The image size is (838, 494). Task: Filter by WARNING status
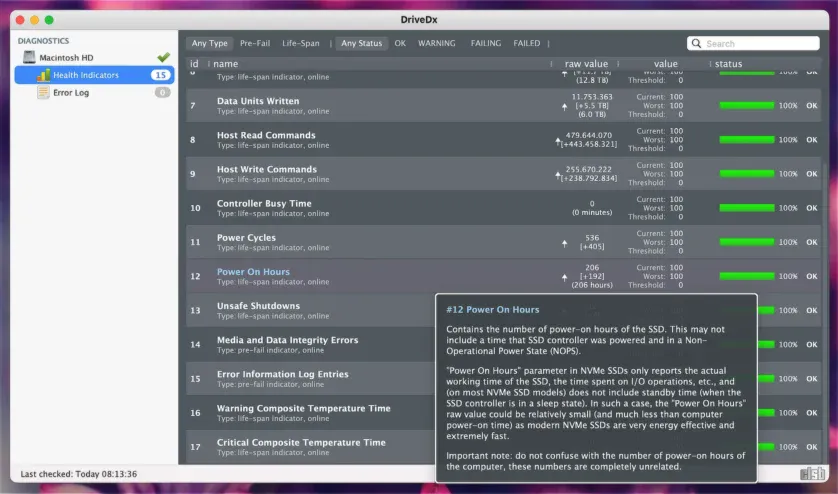click(436, 44)
